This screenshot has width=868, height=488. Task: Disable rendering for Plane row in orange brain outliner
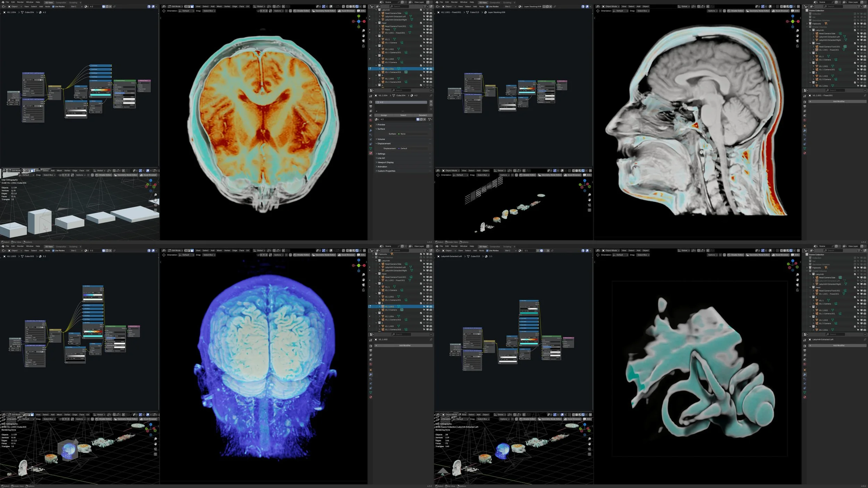(x=431, y=30)
